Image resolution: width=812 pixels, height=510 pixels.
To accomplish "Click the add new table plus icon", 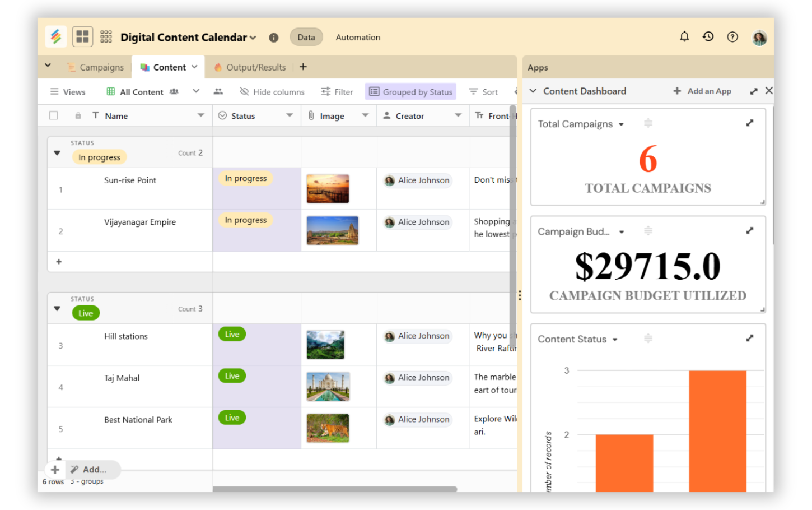I will point(303,67).
